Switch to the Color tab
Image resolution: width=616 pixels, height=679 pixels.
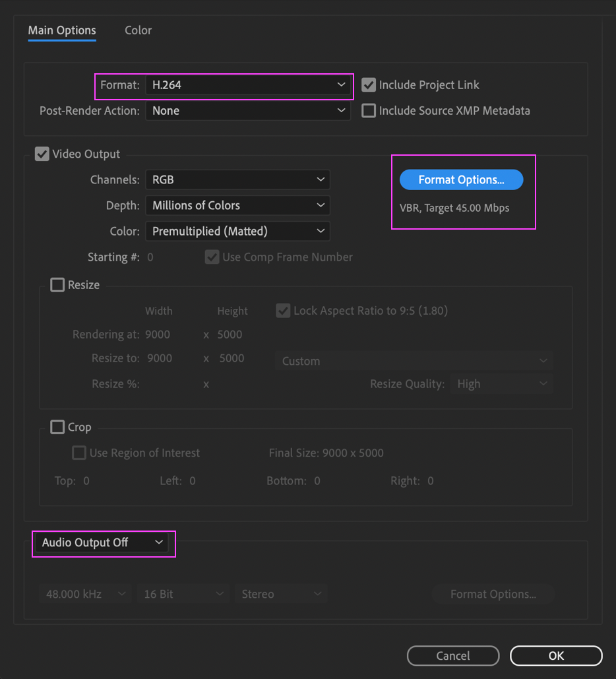click(x=138, y=30)
